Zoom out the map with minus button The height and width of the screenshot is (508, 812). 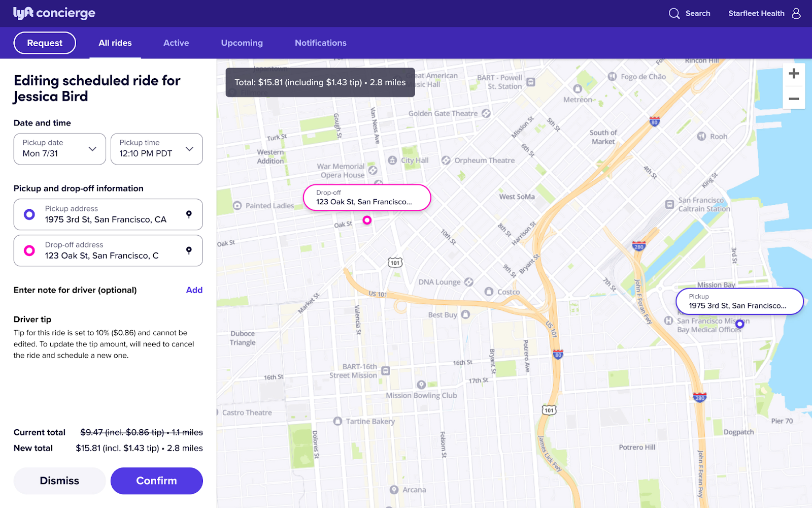794,99
